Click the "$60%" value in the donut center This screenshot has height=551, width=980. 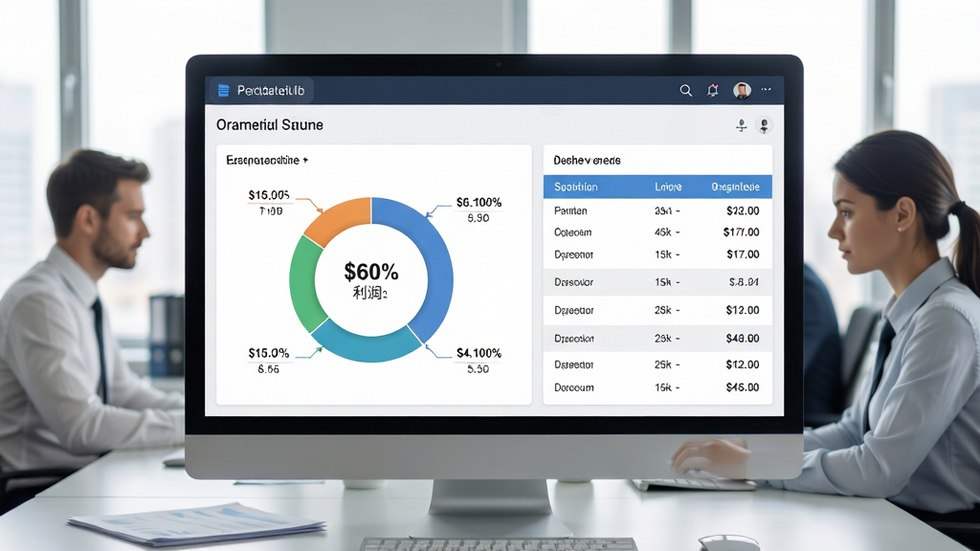[x=371, y=272]
